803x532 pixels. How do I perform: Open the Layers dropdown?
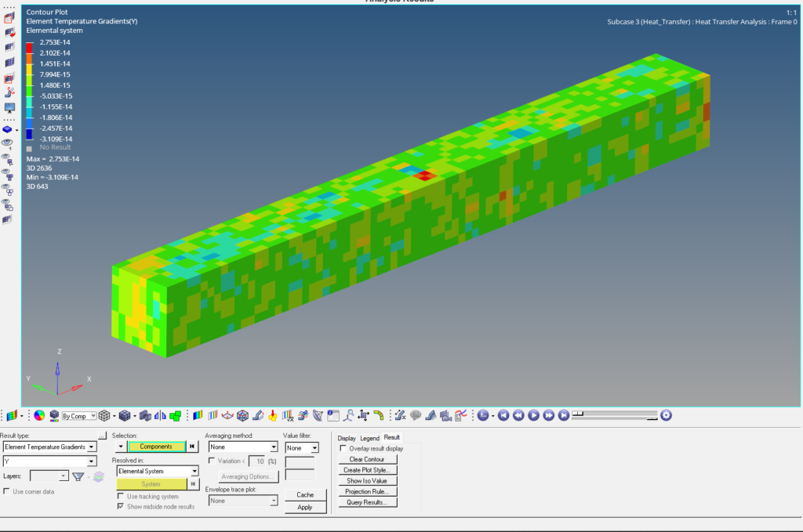coord(49,476)
